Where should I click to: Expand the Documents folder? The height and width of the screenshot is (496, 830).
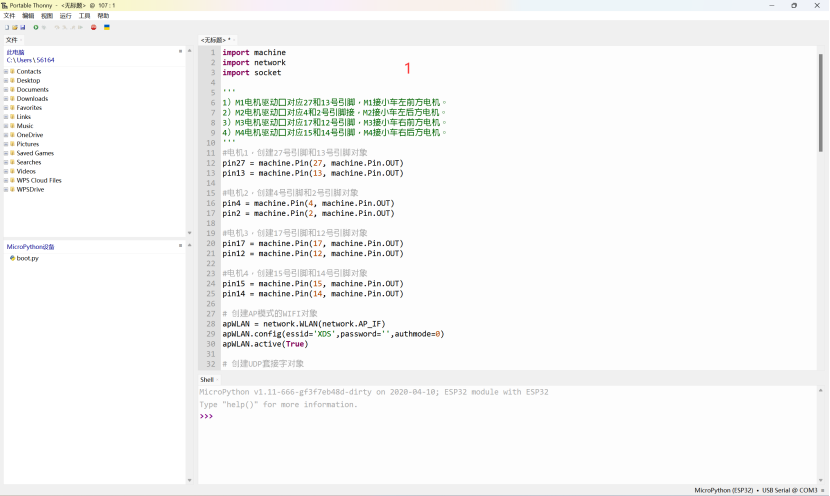pyautogui.click(x=6, y=89)
